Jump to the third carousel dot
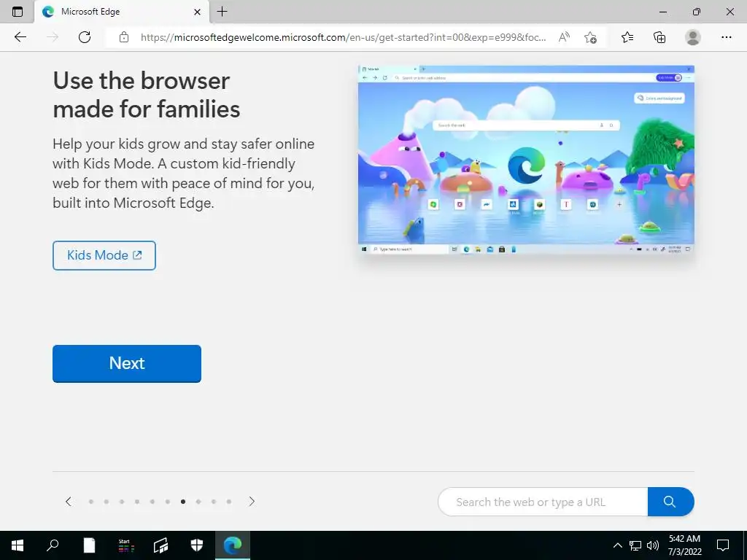The width and height of the screenshot is (747, 560). [x=122, y=502]
